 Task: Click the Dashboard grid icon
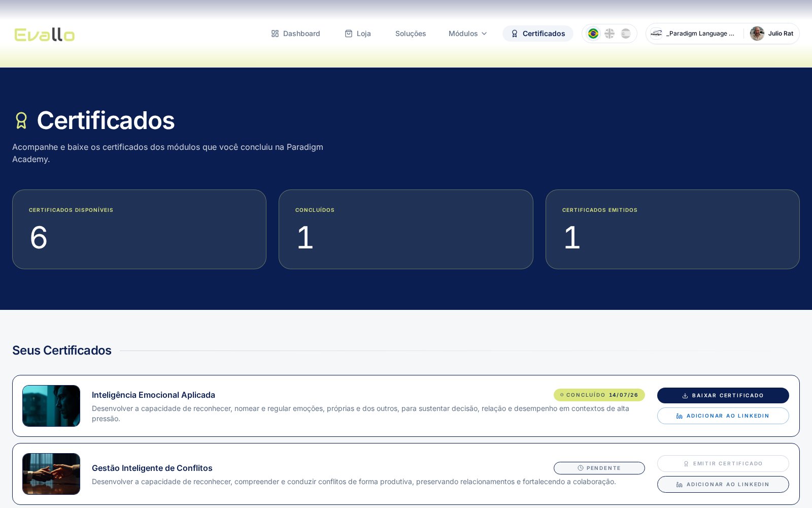(275, 34)
